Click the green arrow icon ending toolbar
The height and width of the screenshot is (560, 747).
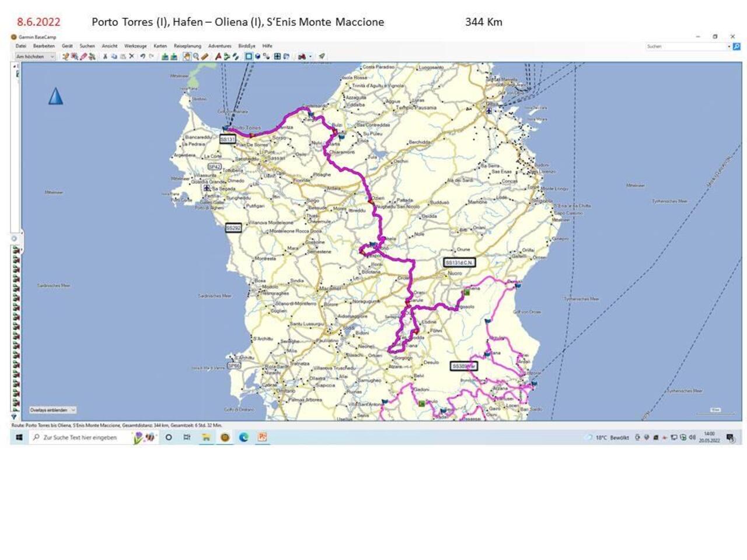pyautogui.click(x=322, y=57)
